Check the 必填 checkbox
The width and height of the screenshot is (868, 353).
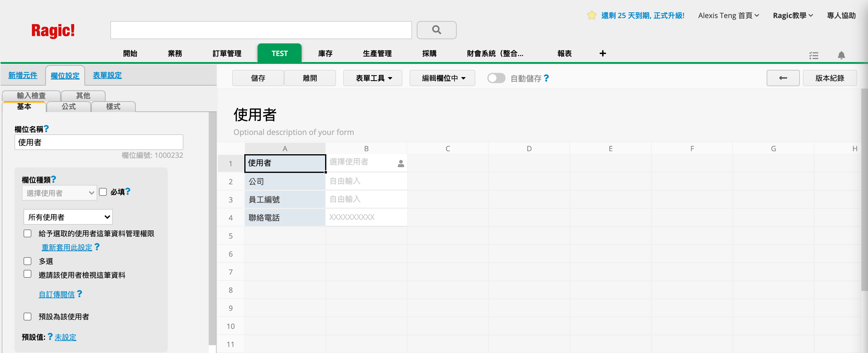[x=103, y=192]
